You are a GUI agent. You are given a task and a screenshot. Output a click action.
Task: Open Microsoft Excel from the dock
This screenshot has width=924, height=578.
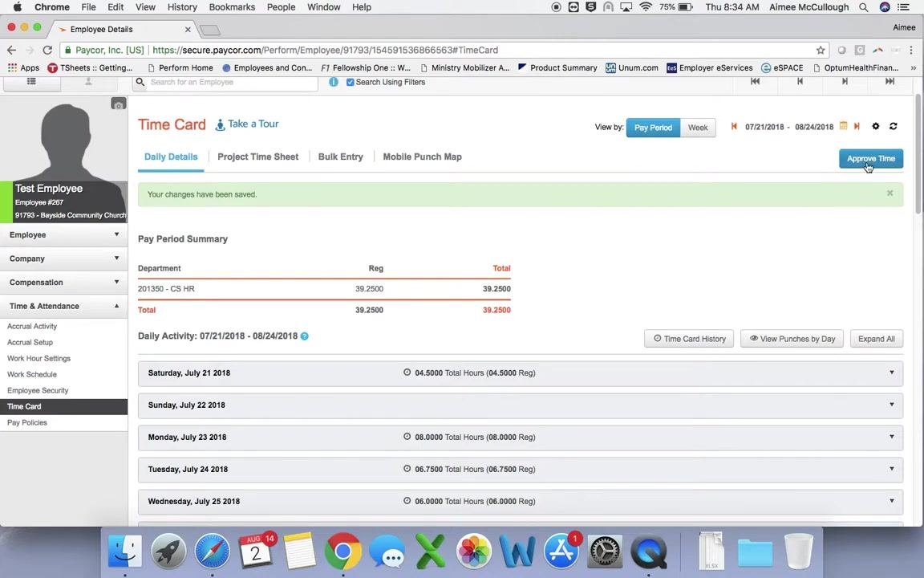click(430, 552)
